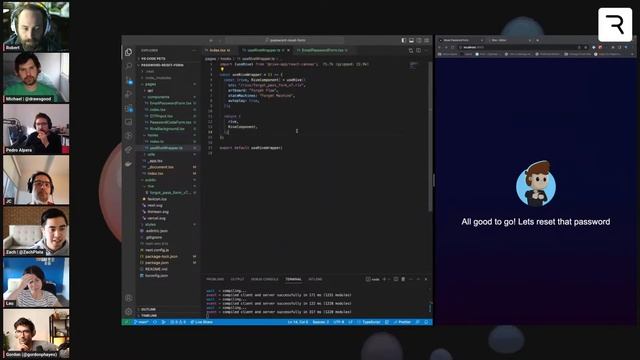Toggle the Secondary Side Bar layout button

tap(419, 40)
